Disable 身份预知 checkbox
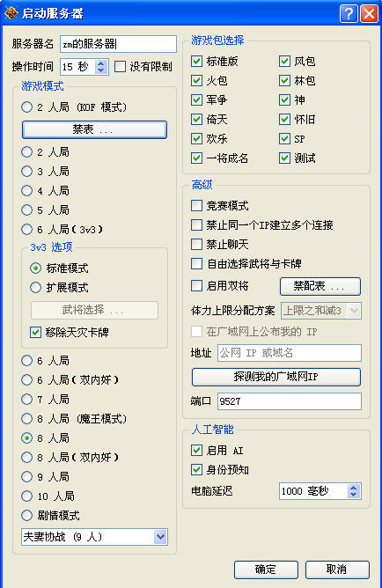The height and width of the screenshot is (588, 382). 197,469
